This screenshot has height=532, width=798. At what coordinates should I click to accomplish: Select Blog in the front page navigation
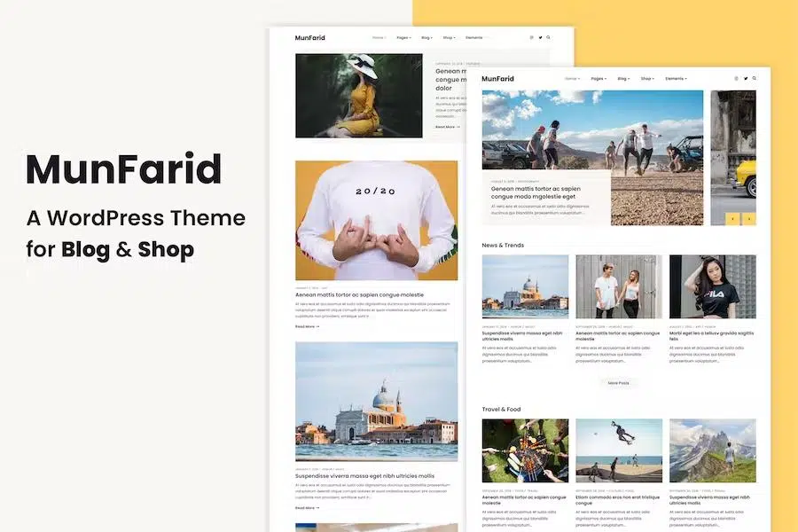[x=624, y=78]
